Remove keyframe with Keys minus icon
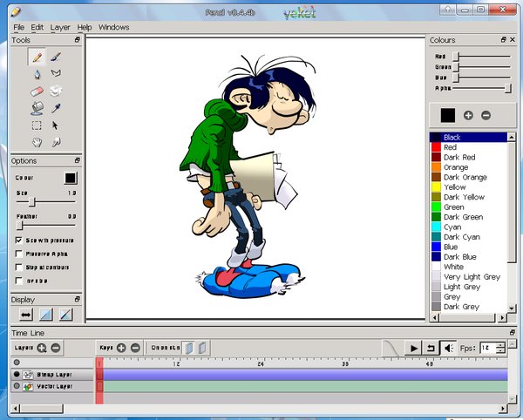523x420 pixels. tap(135, 348)
